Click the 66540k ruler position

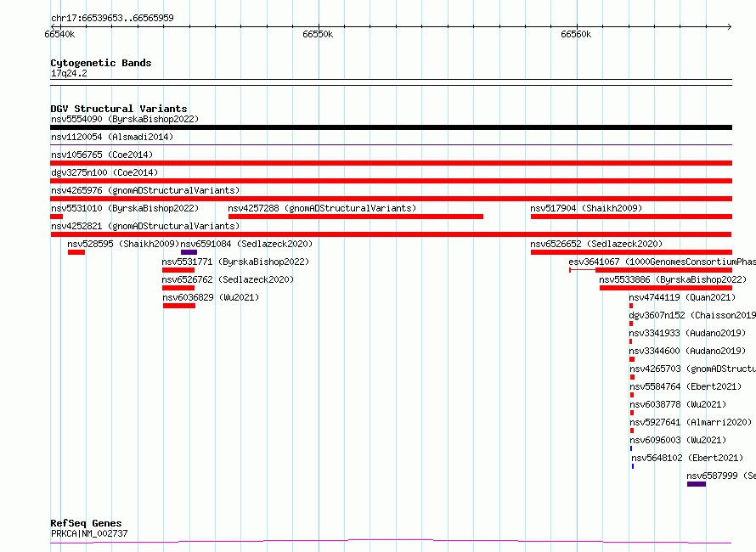tap(59, 34)
